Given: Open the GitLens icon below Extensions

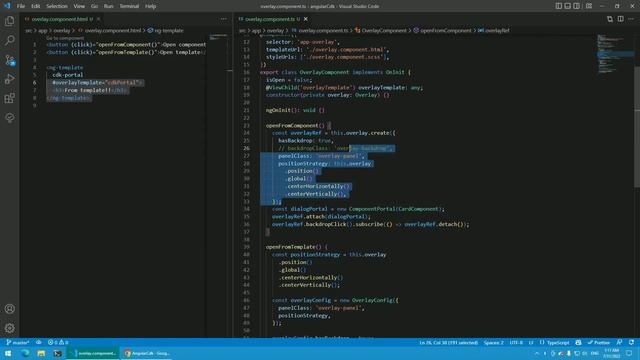Looking at the screenshot, I should [x=9, y=118].
